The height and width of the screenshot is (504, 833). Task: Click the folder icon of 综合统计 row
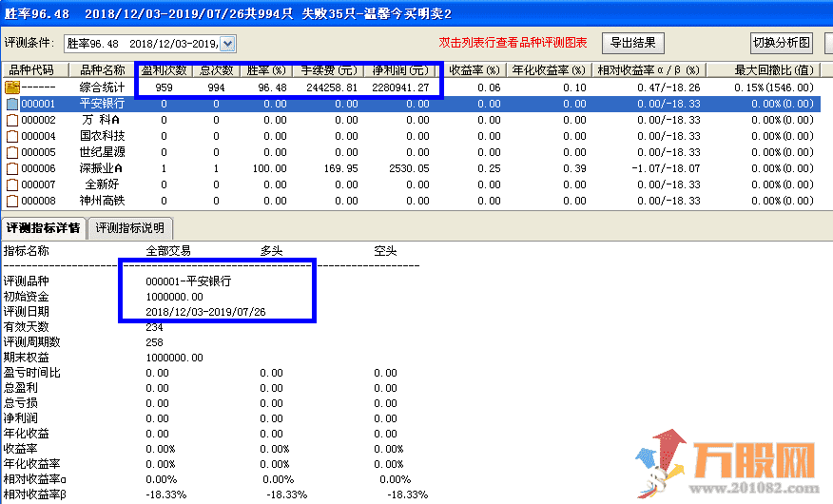(x=11, y=87)
